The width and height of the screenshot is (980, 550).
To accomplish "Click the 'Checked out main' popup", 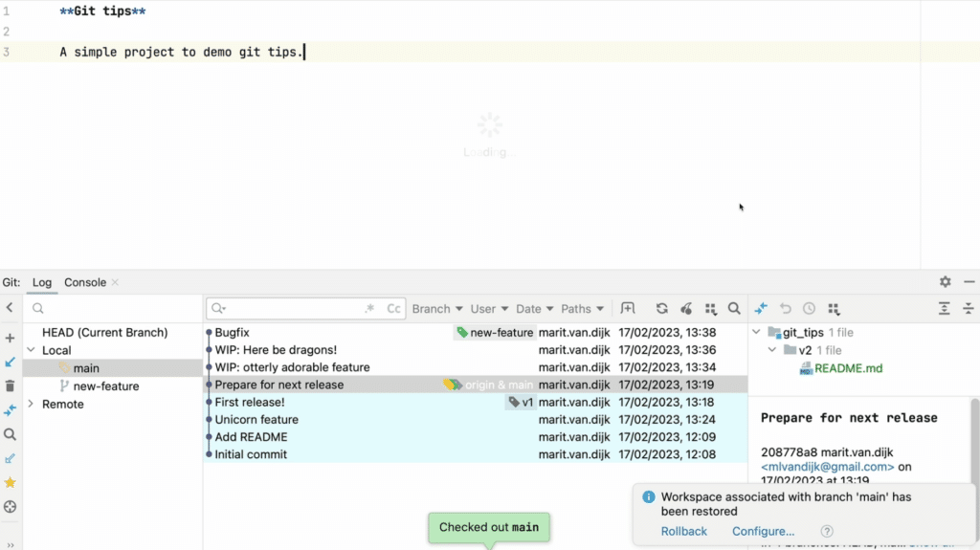I will pos(489,527).
